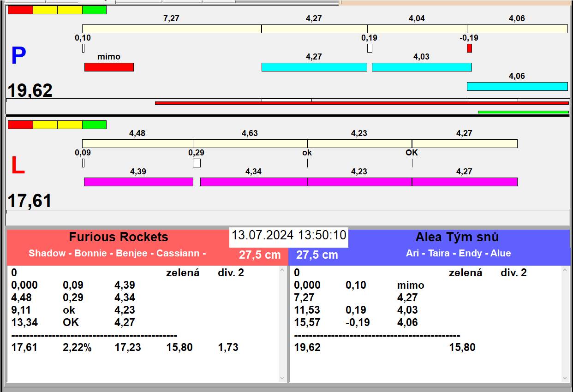
Task: Click the small box under 0,19
Action: click(370, 48)
